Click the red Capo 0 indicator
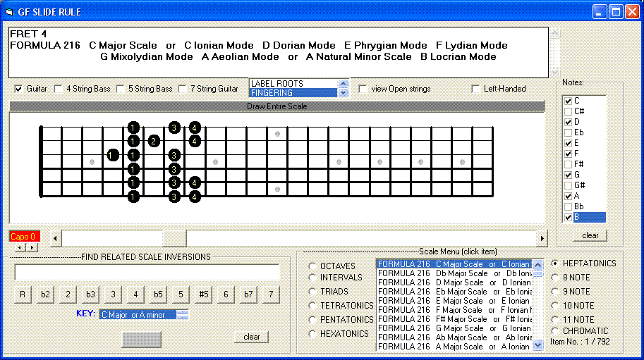The height and width of the screenshot is (360, 644). [24, 237]
